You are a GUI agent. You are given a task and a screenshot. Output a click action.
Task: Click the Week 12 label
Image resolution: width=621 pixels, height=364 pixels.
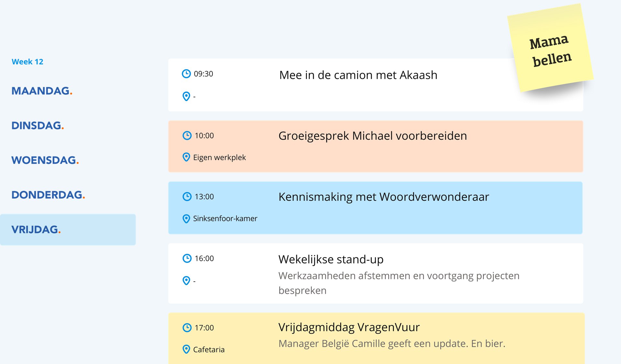(27, 62)
